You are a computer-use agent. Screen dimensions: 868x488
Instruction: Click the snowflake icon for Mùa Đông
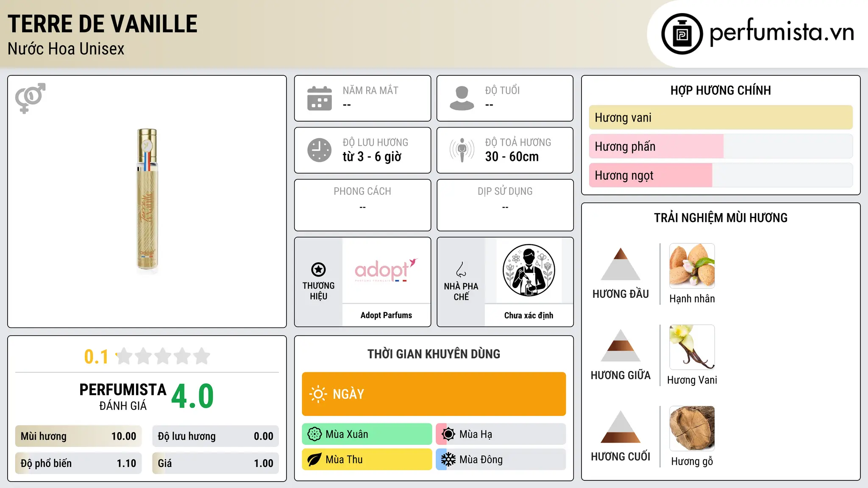(448, 460)
